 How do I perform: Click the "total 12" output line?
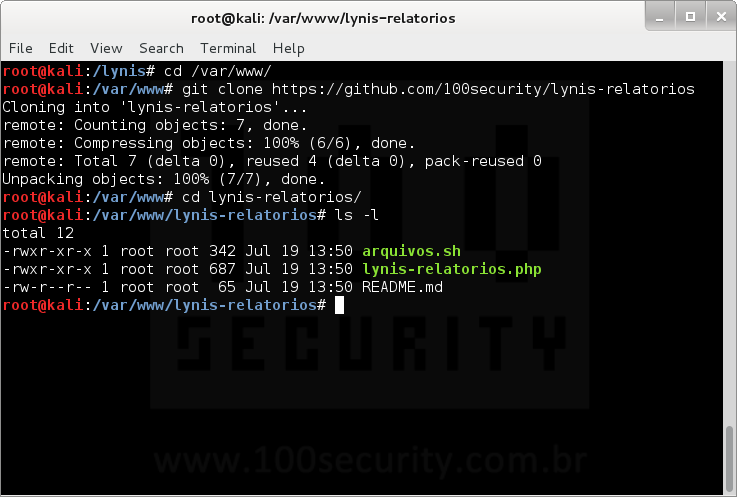pyautogui.click(x=36, y=233)
